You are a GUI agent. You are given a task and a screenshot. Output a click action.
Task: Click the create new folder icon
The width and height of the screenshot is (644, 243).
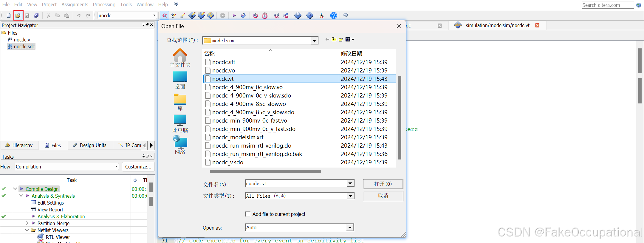[341, 39]
